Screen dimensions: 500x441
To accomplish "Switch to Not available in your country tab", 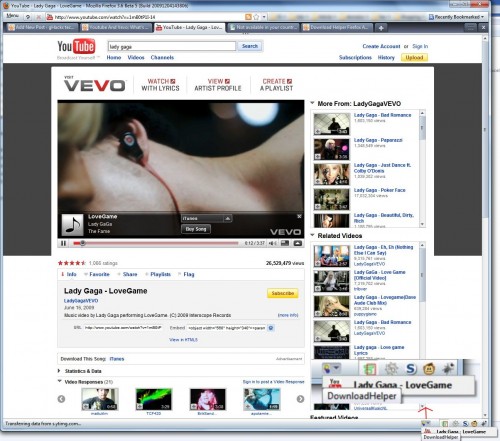I will (x=263, y=28).
